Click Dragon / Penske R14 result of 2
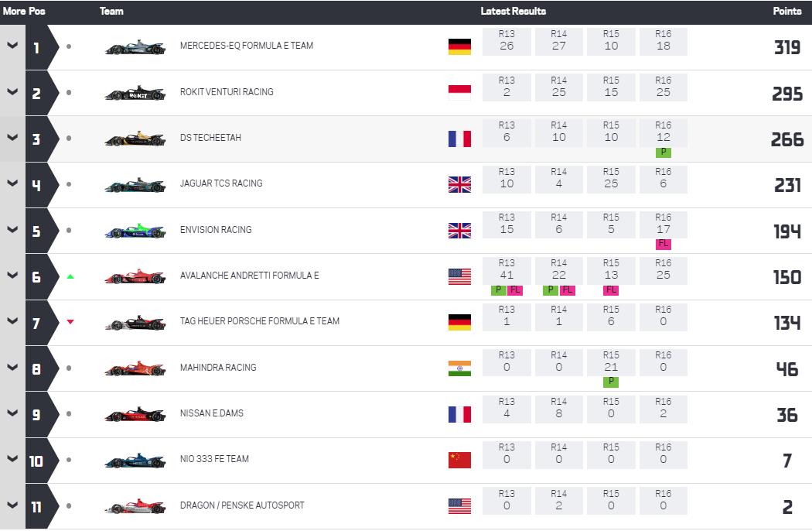 [559, 501]
